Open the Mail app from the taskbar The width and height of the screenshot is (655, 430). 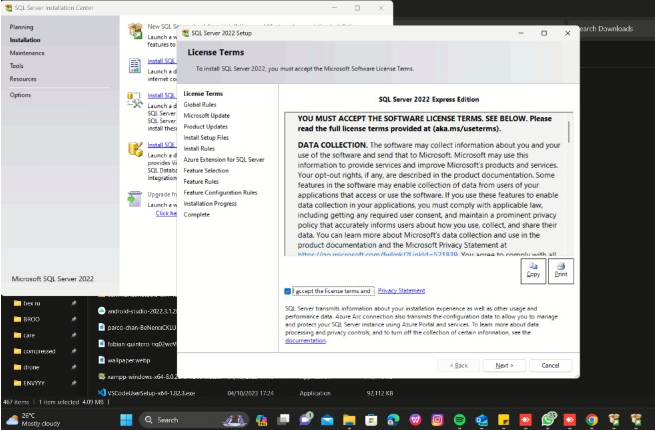(x=327, y=420)
